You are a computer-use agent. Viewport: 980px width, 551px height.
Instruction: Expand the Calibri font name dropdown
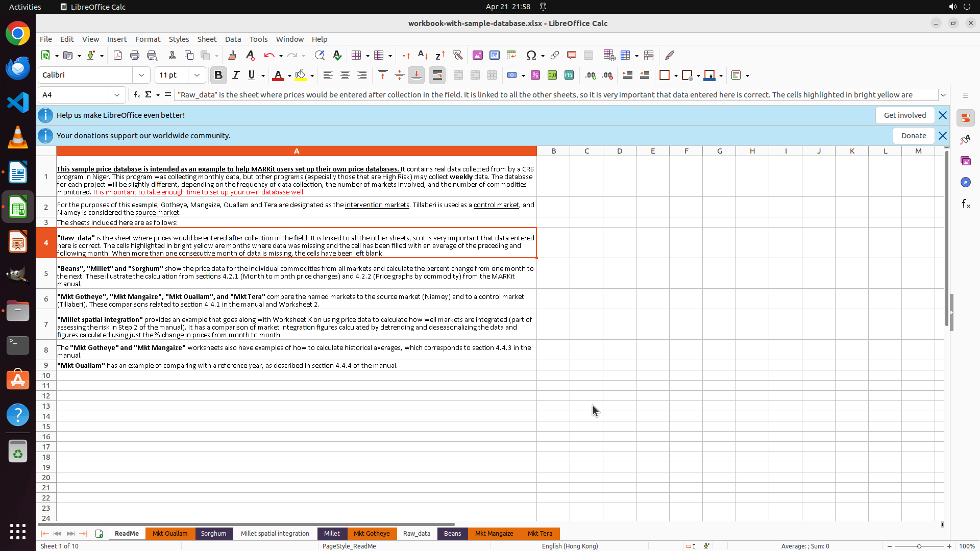[x=141, y=75]
